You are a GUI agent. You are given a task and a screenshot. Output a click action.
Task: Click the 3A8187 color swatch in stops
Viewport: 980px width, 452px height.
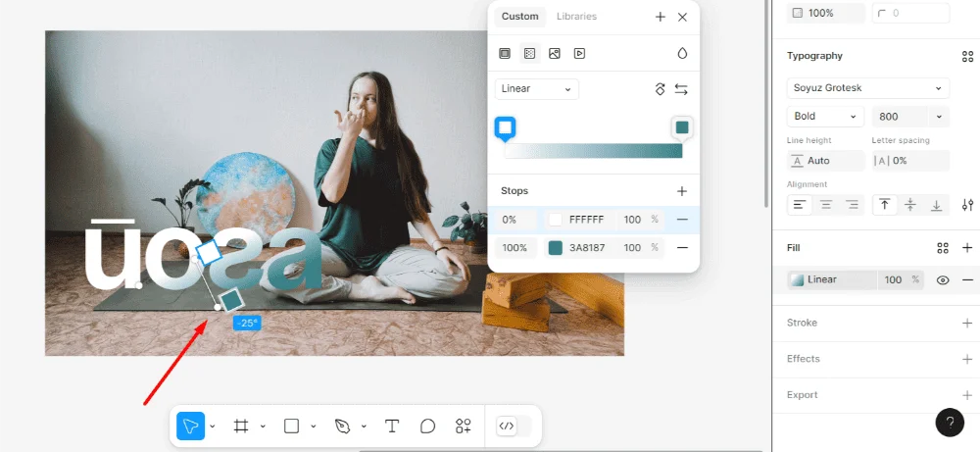pos(556,248)
